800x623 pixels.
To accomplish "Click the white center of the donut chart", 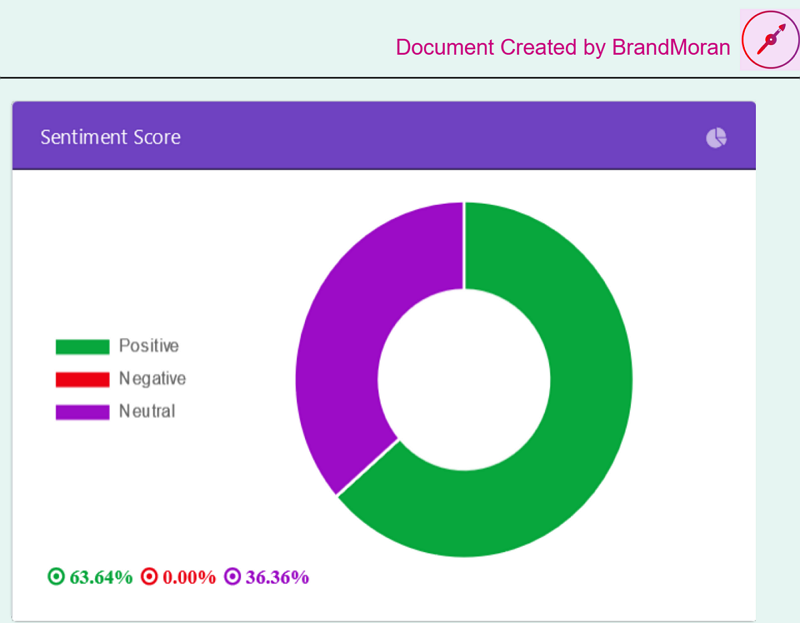I will (x=464, y=379).
